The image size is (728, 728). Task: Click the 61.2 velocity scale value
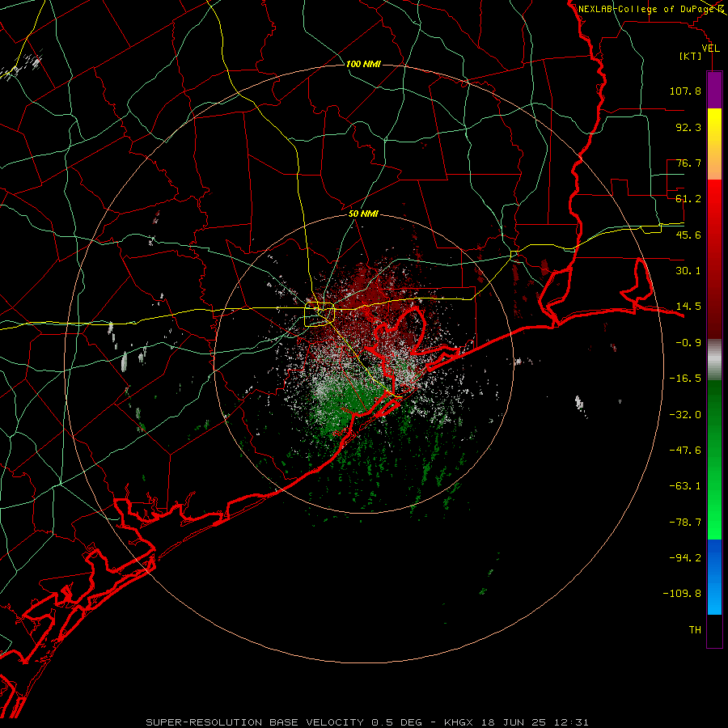688,199
